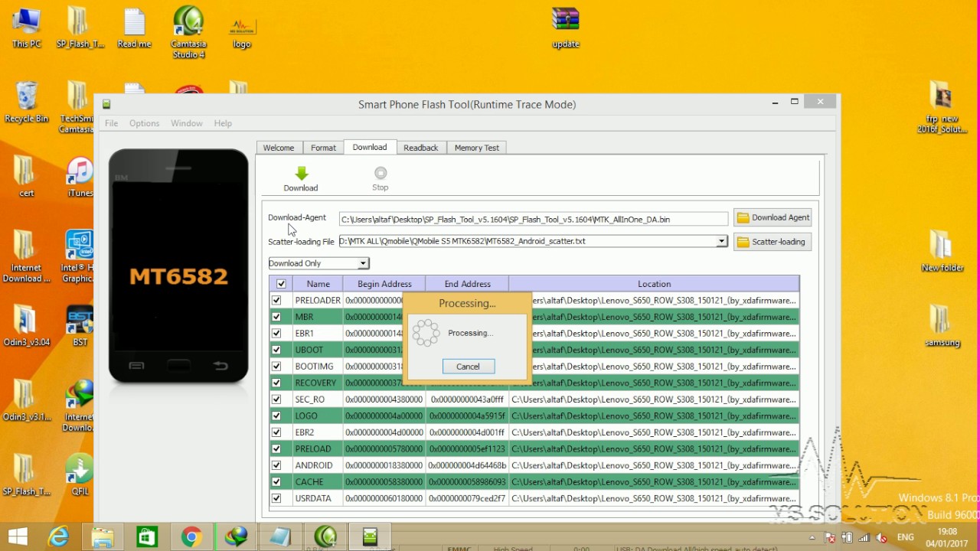Open the Options menu
The height and width of the screenshot is (551, 980).
pyautogui.click(x=144, y=123)
